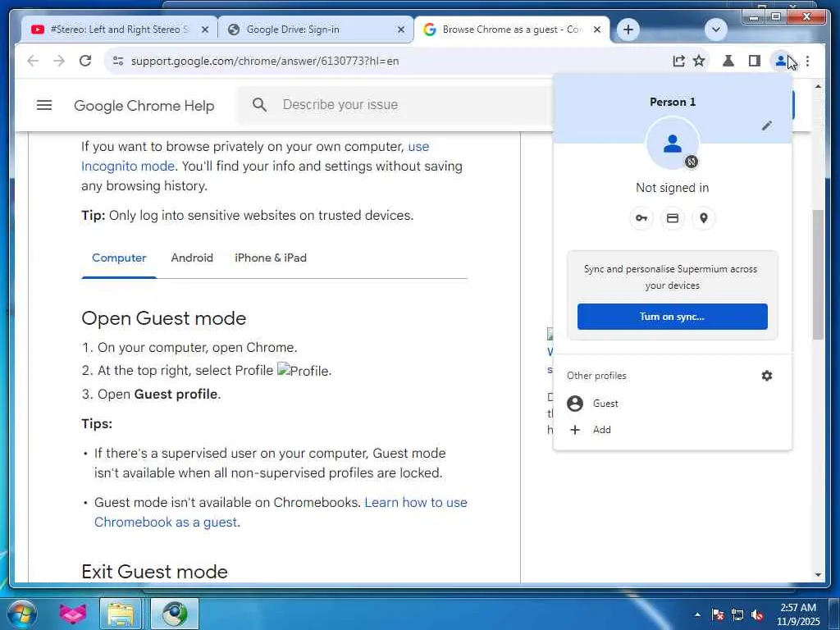Image resolution: width=840 pixels, height=630 pixels.
Task: Open Learn how to use Chromebook link
Action: [416, 503]
